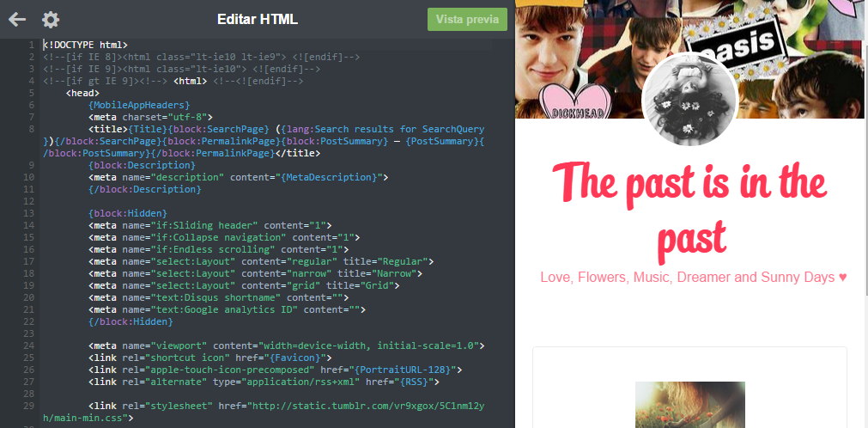Place cursor on the DOCTYPE html line
This screenshot has height=428, width=868.
tap(86, 45)
